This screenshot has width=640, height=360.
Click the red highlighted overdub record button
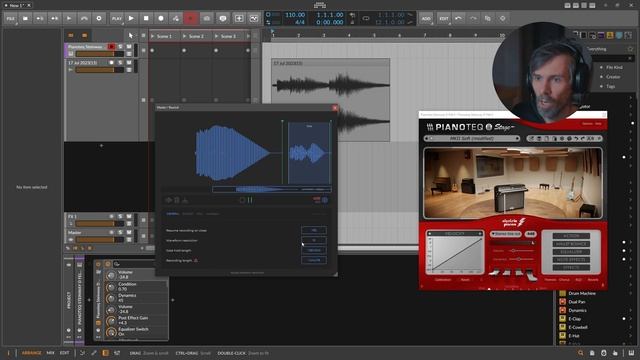tap(191, 18)
